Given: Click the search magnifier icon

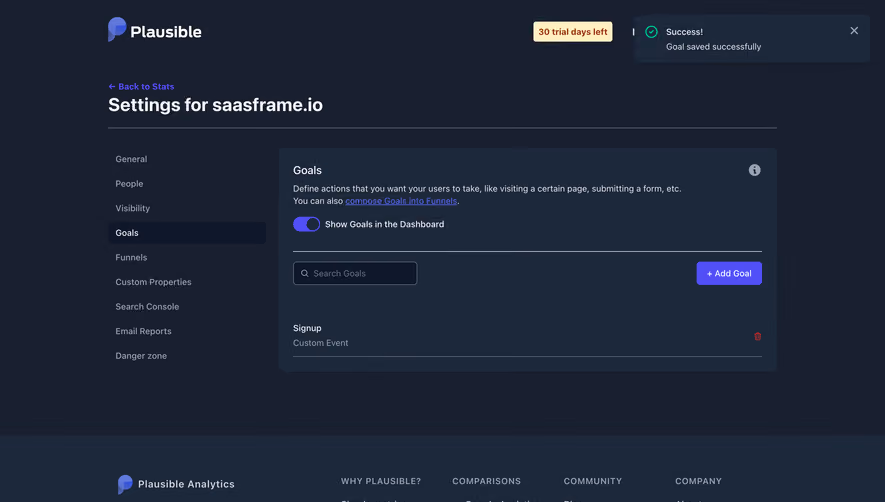Looking at the screenshot, I should coord(305,273).
